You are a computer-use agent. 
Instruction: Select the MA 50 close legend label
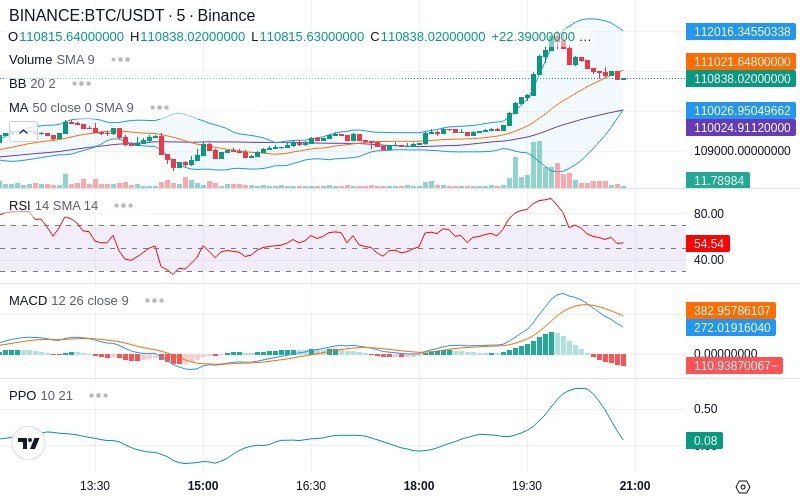point(71,108)
